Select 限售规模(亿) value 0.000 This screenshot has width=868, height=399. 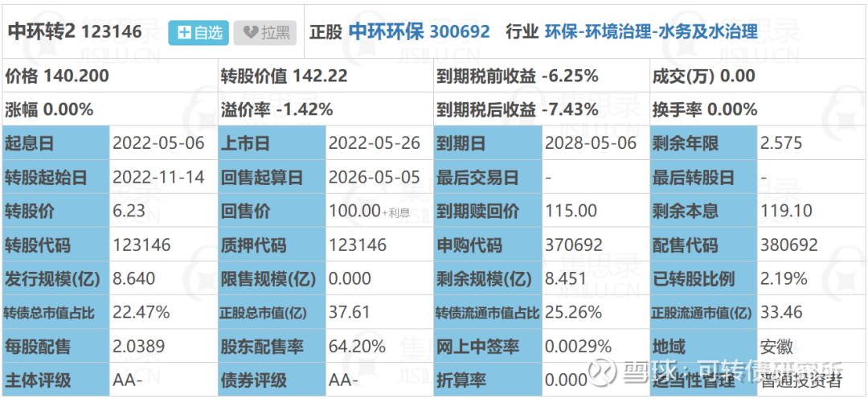point(350,279)
